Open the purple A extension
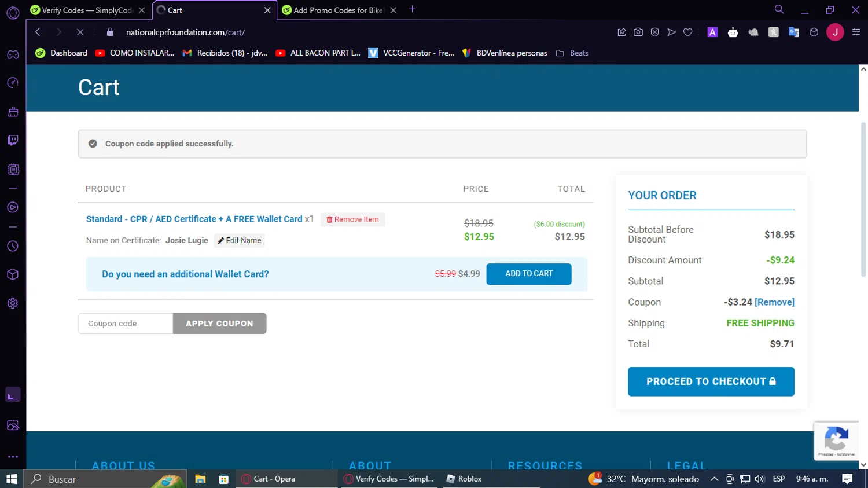 712,32
